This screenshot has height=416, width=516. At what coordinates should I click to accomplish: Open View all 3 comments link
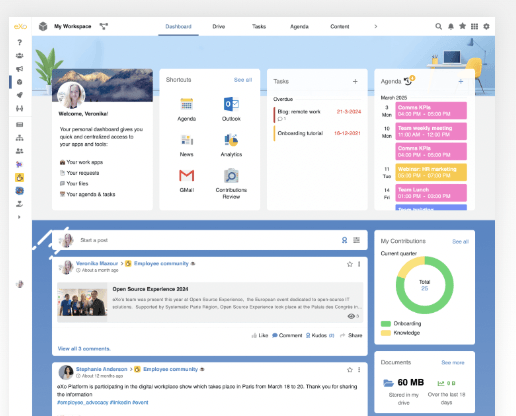84,349
